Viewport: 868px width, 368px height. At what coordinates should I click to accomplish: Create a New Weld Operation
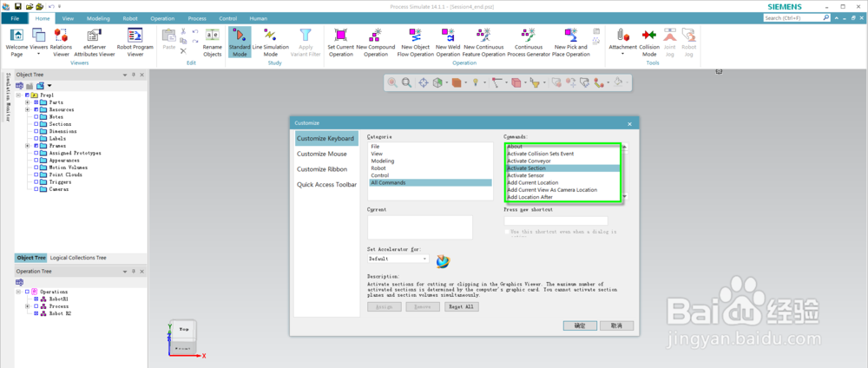point(449,43)
